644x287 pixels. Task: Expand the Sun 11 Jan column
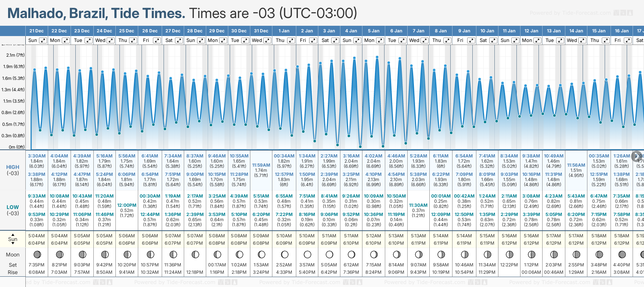[x=515, y=40]
